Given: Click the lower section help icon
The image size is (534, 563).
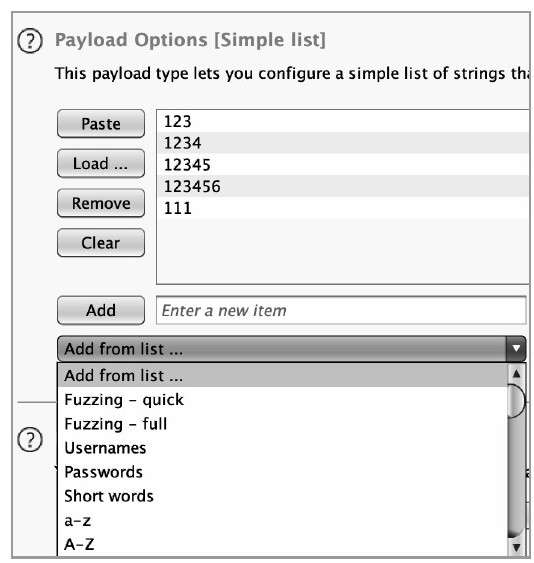Looking at the screenshot, I should pos(30,439).
